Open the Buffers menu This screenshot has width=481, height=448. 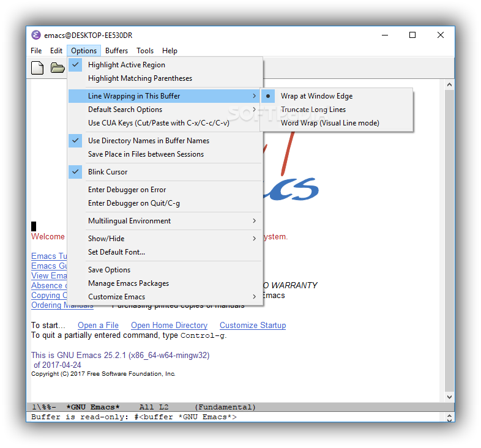116,51
